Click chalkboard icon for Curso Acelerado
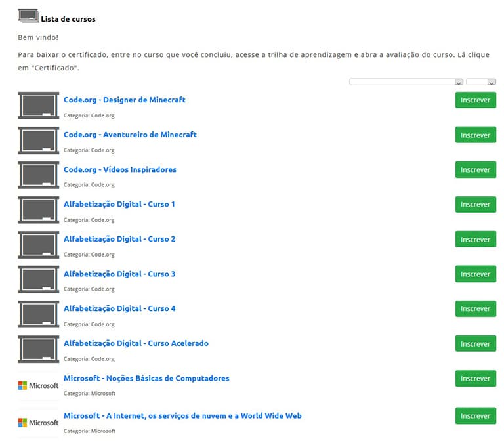504x441 pixels. [x=39, y=348]
